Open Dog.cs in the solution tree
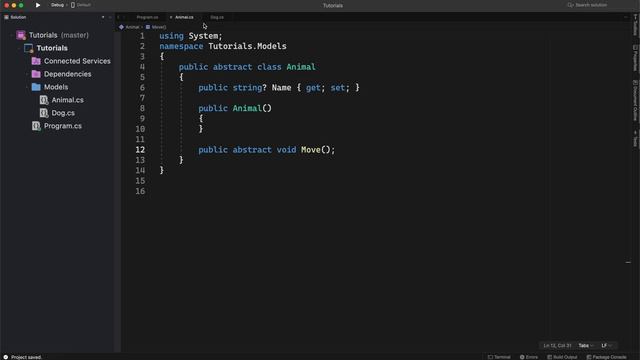Screen dimensions: 640x360 (x=63, y=113)
